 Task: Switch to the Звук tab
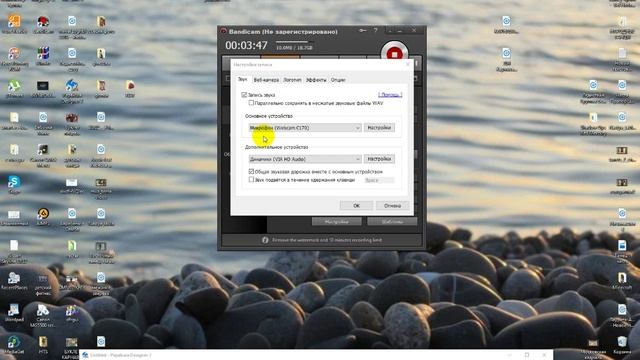pyautogui.click(x=242, y=79)
